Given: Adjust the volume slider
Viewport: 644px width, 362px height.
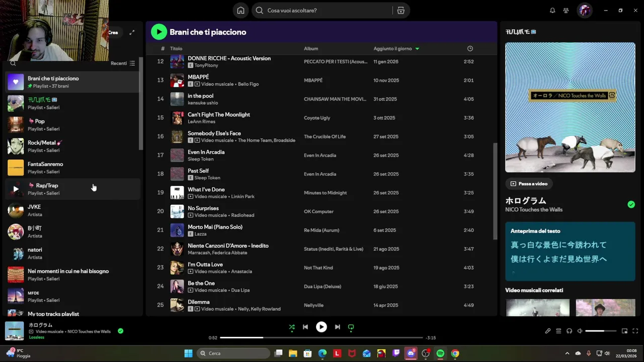Looking at the screenshot, I should tap(601, 331).
